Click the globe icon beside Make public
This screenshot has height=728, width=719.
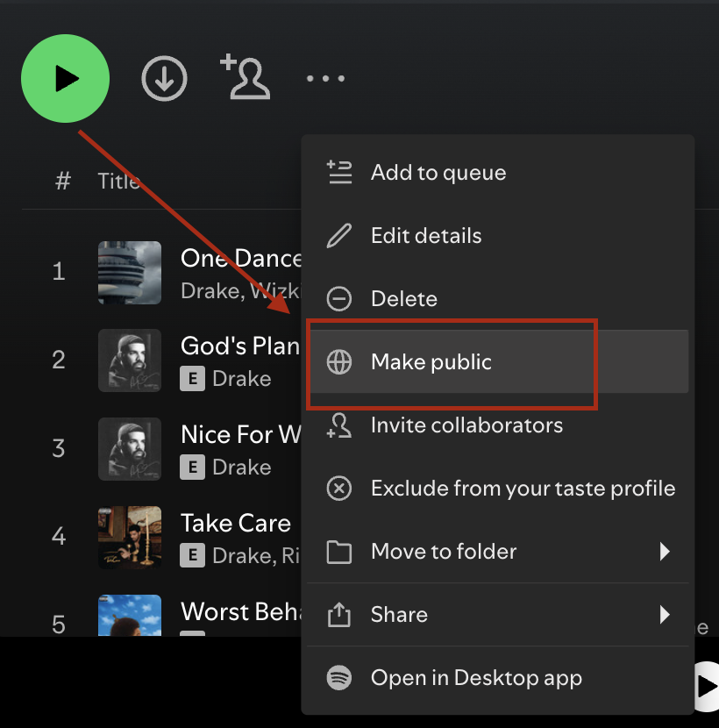point(339,361)
